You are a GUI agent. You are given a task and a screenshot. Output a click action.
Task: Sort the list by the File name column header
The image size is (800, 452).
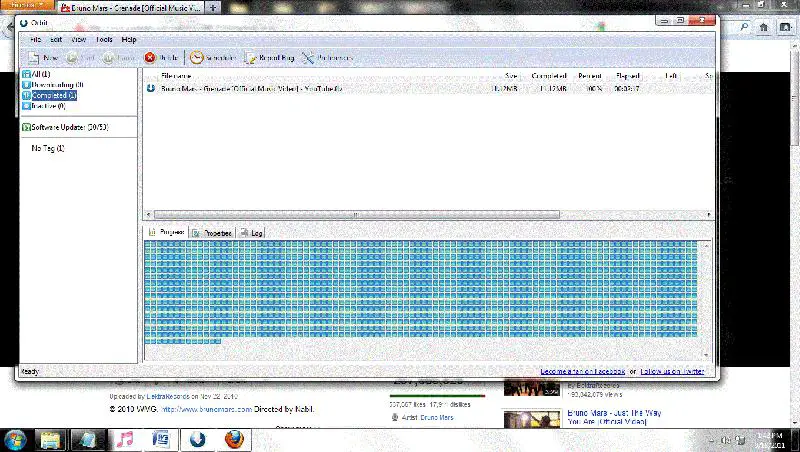click(x=176, y=76)
